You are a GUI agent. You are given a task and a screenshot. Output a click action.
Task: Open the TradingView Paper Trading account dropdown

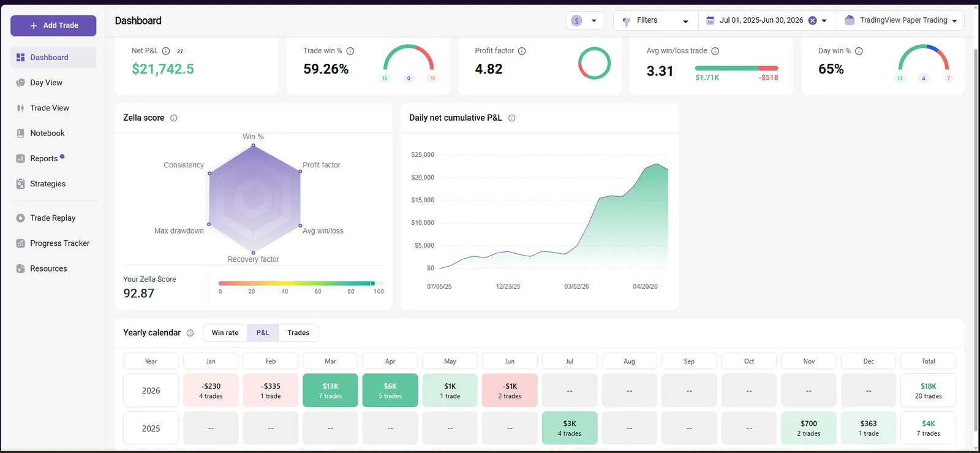[x=900, y=20]
